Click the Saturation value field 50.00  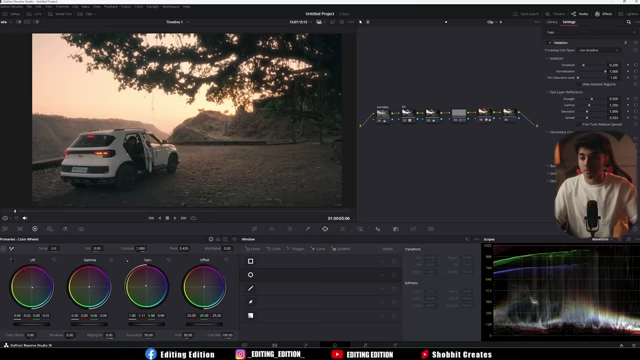[x=149, y=335]
